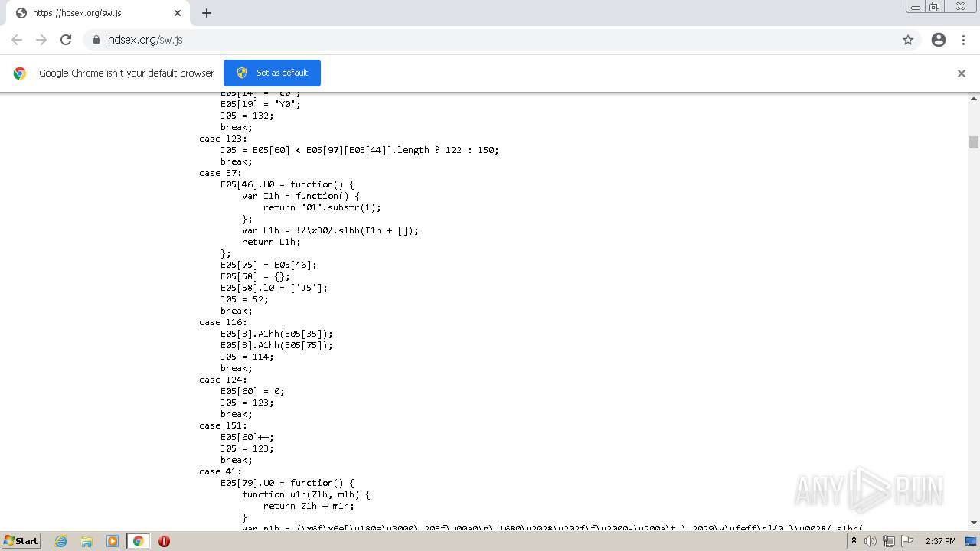
Task: Click the "E05[58].l0 = ['J5'];" line
Action: (x=274, y=288)
